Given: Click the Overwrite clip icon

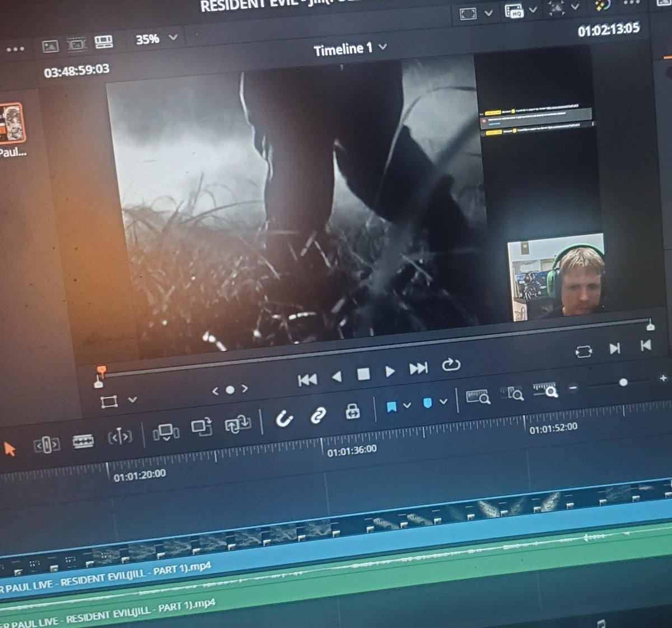Looking at the screenshot, I should pyautogui.click(x=202, y=427).
